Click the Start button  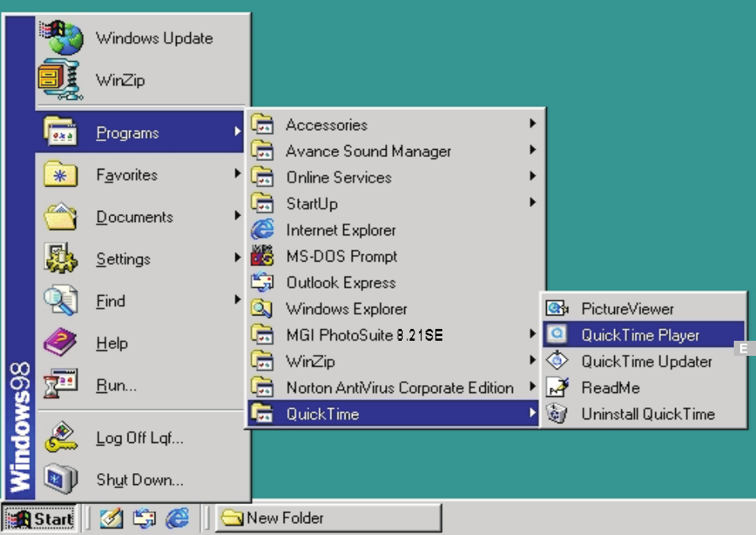point(39,518)
